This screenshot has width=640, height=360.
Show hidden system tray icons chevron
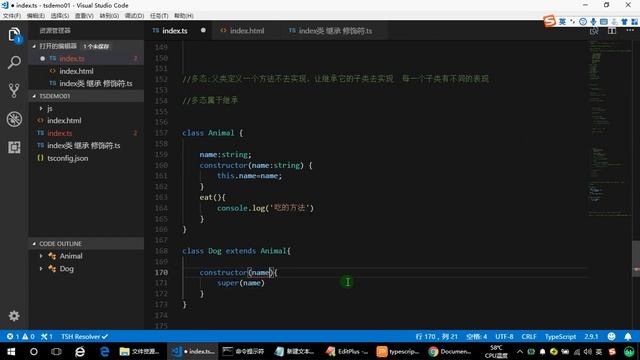pyautogui.click(x=520, y=351)
